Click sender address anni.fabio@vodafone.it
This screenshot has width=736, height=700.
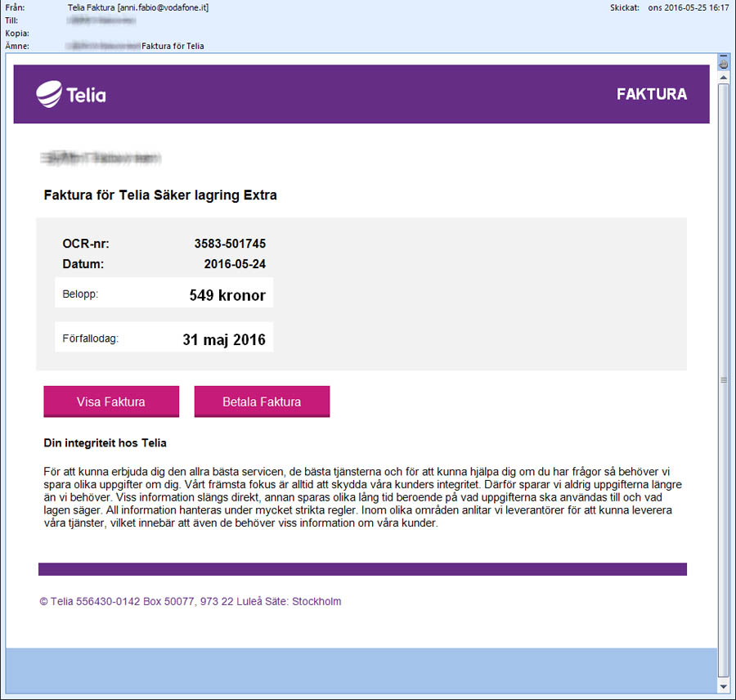pos(163,7)
